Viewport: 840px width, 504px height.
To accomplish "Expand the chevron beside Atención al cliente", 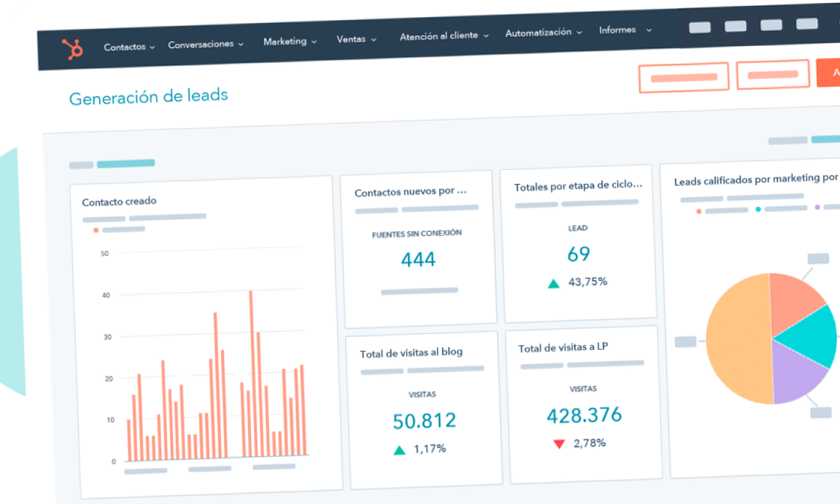I will tap(486, 36).
